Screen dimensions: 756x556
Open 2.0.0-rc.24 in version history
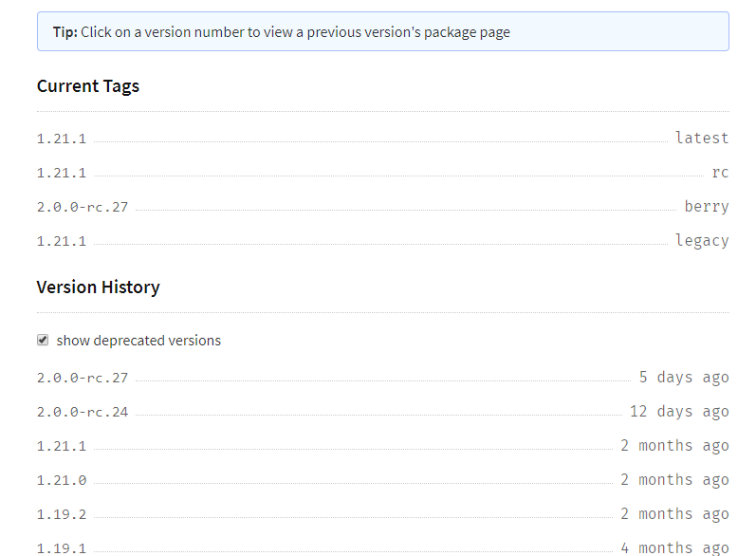83,413
